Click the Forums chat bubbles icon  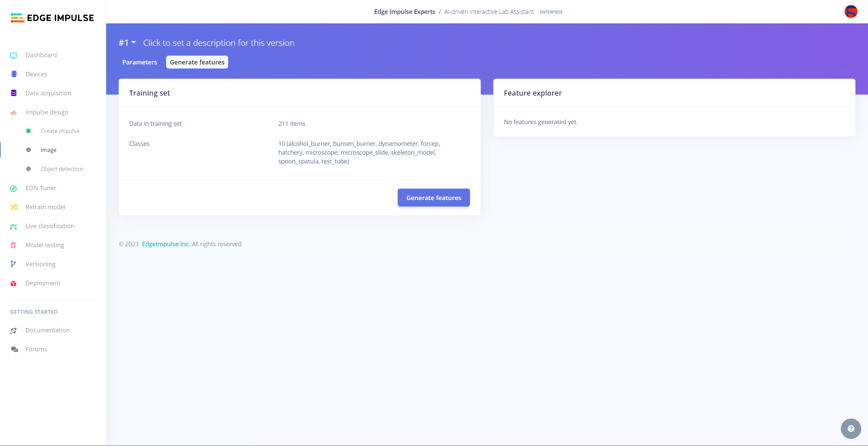(x=14, y=349)
